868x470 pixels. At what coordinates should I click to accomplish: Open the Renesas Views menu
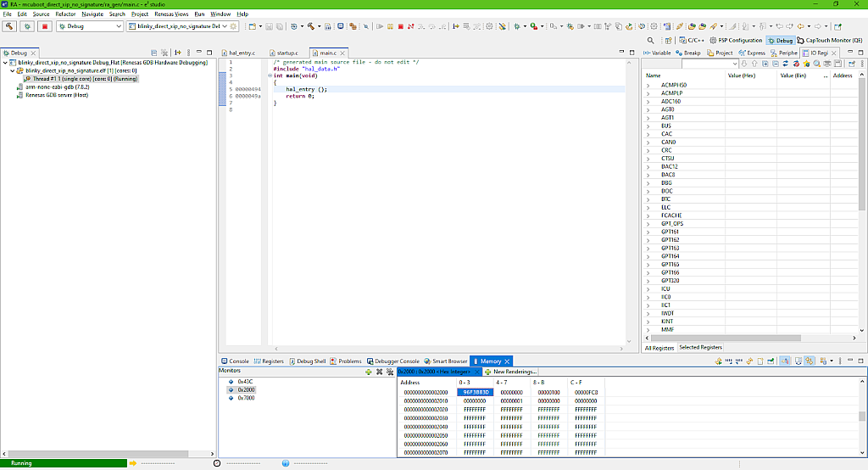click(x=170, y=14)
